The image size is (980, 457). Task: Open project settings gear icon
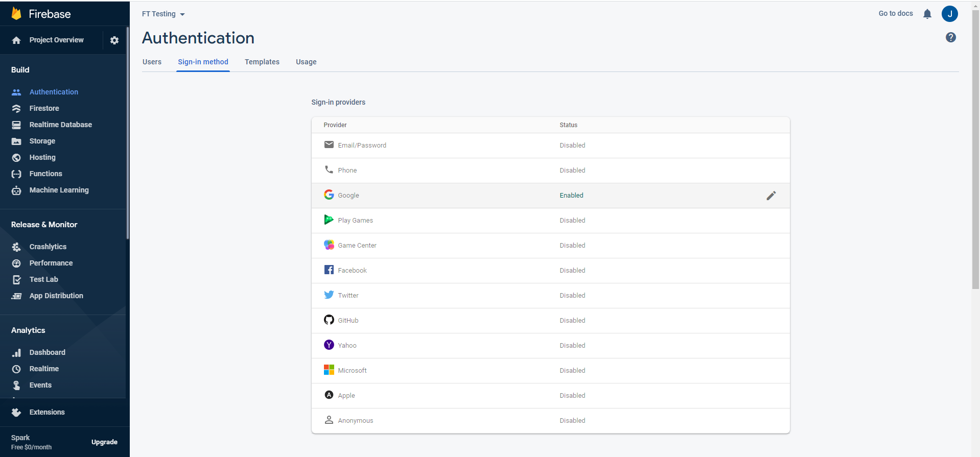click(x=114, y=40)
